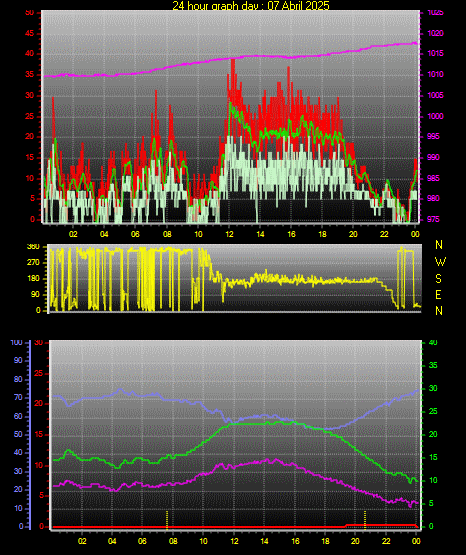The width and height of the screenshot is (466, 555).
Task: Click the green 25 right-axis label on temperature graph
Action: [x=433, y=411]
